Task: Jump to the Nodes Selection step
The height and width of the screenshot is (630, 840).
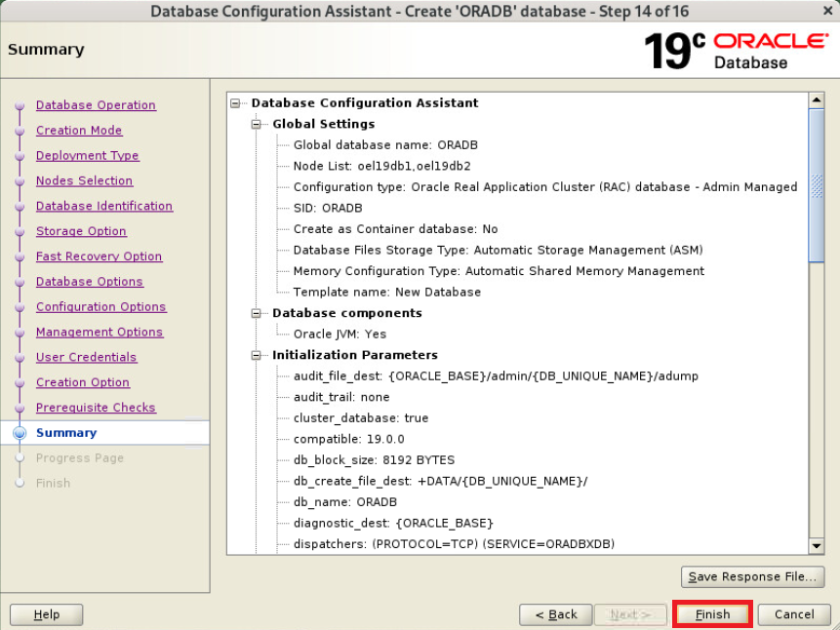Action: 84,180
